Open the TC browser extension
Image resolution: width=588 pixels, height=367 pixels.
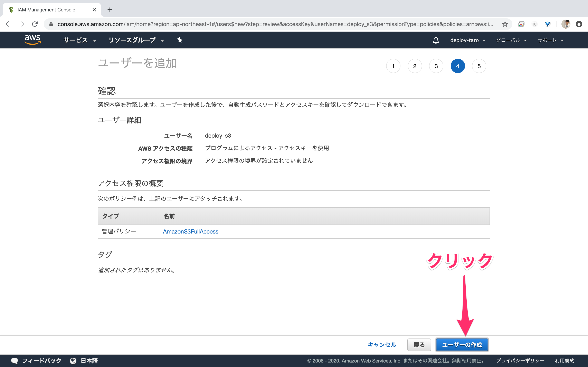pyautogui.click(x=534, y=24)
